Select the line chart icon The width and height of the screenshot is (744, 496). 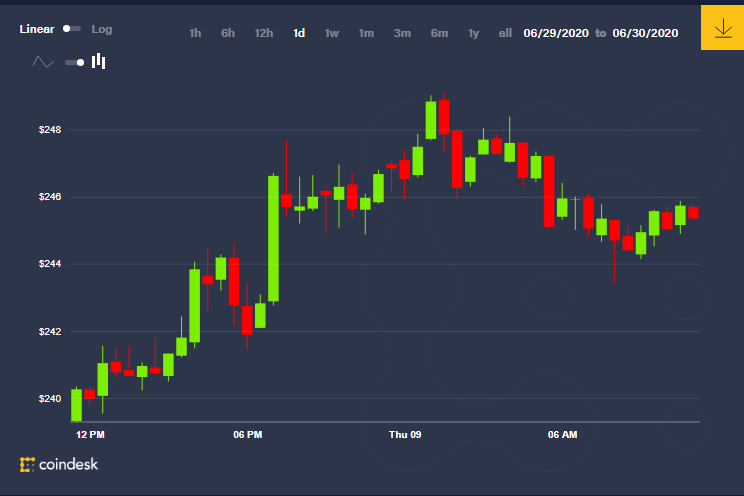point(43,62)
